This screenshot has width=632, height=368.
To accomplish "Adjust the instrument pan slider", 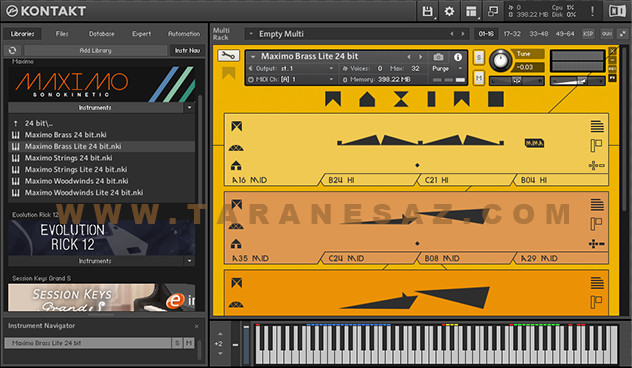I will pos(517,81).
